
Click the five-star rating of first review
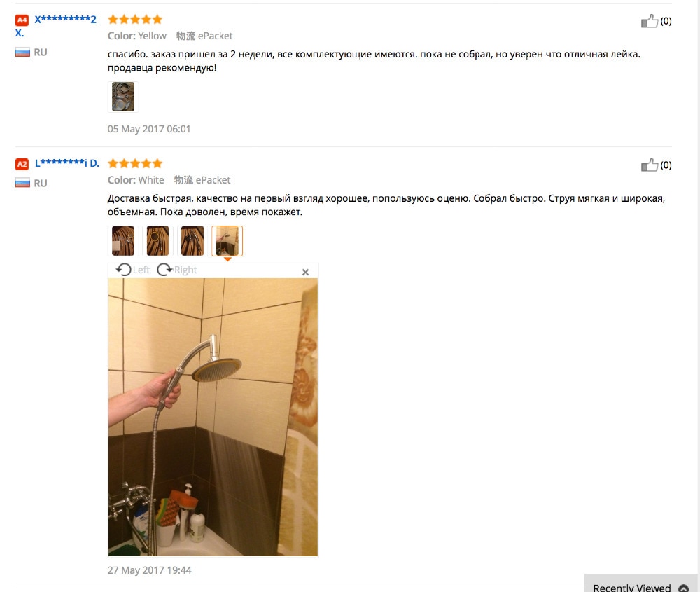pos(135,19)
